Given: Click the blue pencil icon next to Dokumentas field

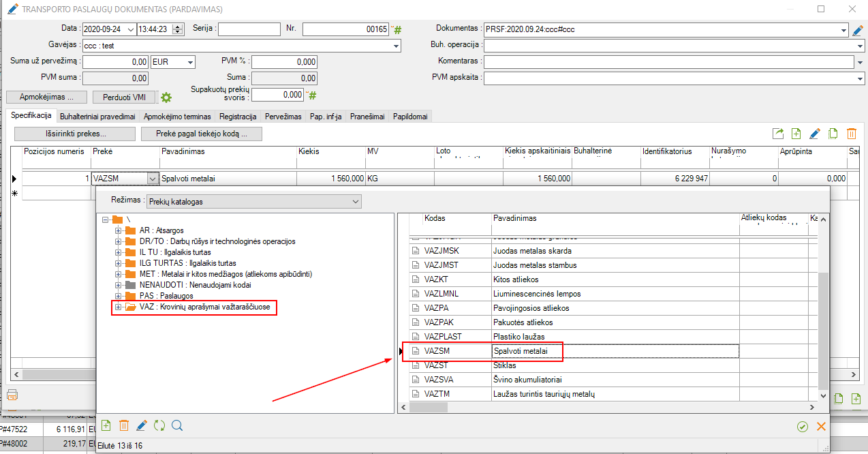Looking at the screenshot, I should click(x=858, y=30).
